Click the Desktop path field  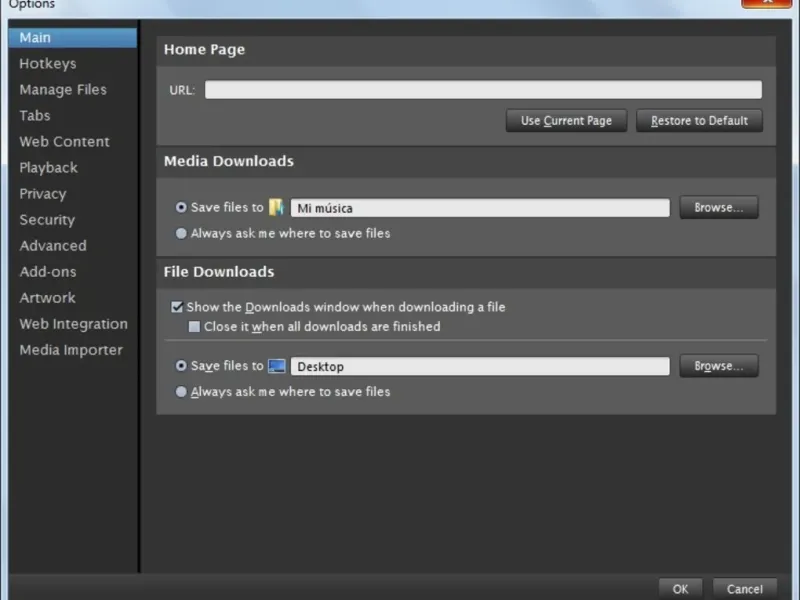pos(480,366)
